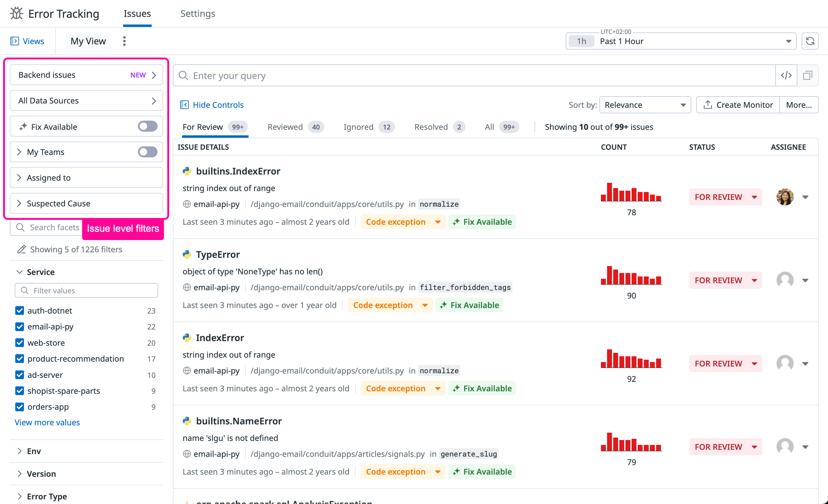Click the assignee avatar for builtins.IndexError
This screenshot has width=828, height=504.
tap(785, 197)
